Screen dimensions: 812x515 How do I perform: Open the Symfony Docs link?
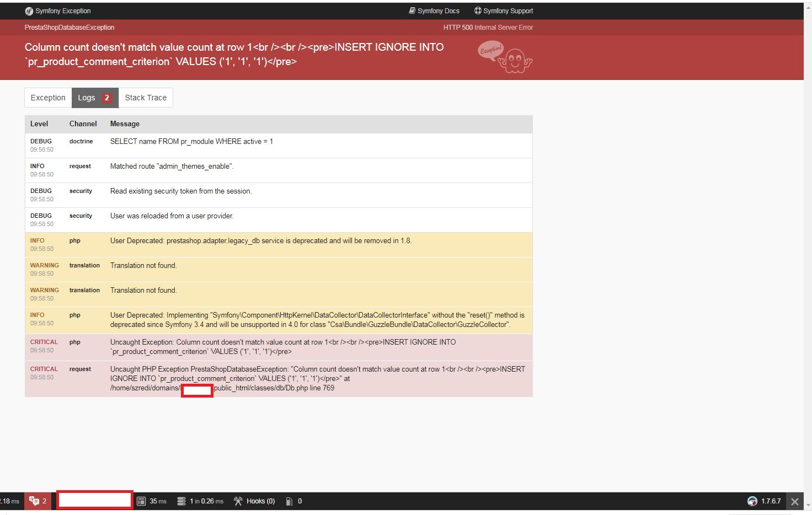[x=434, y=11]
